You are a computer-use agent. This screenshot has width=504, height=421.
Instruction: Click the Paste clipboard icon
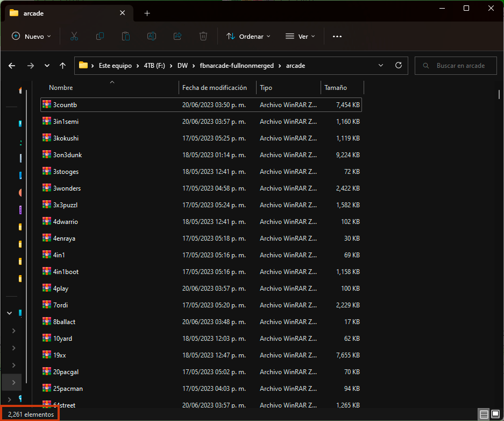[x=126, y=37]
